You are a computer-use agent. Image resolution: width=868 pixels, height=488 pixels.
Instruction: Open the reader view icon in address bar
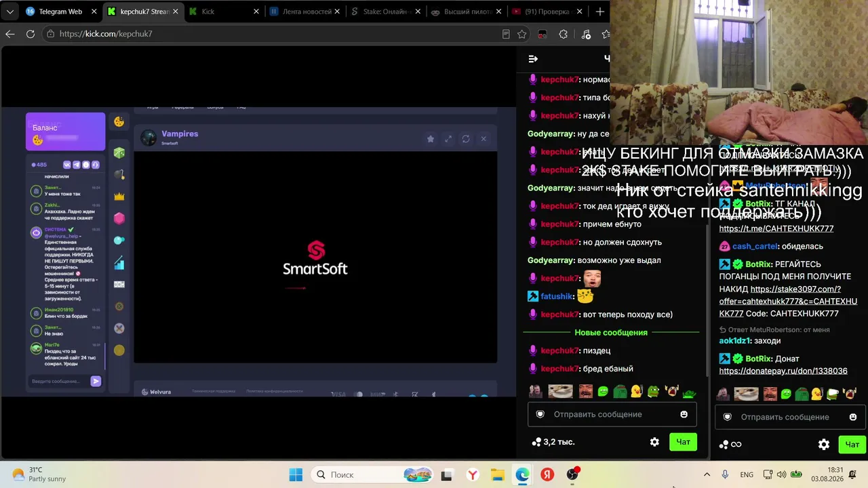point(506,34)
